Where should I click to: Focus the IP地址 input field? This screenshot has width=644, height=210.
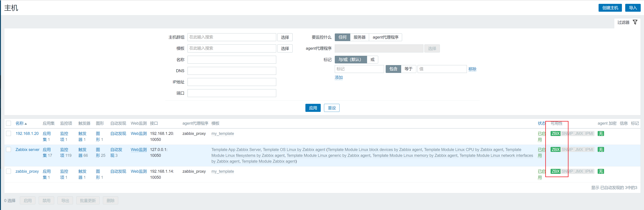point(232,82)
